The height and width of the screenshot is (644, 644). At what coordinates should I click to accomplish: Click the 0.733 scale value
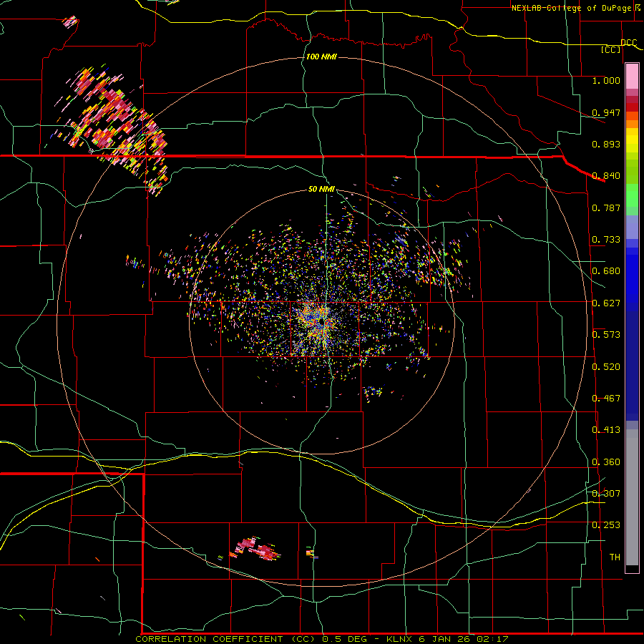click(606, 240)
